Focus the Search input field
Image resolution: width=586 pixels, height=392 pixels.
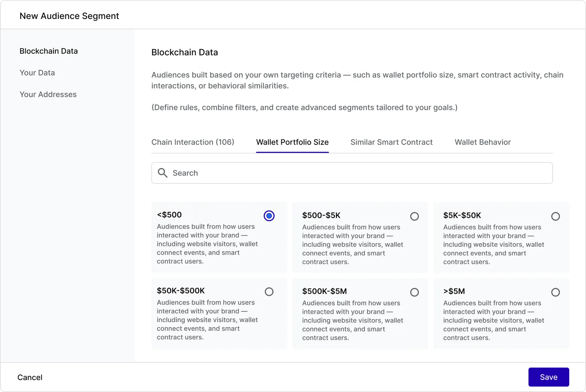point(352,173)
